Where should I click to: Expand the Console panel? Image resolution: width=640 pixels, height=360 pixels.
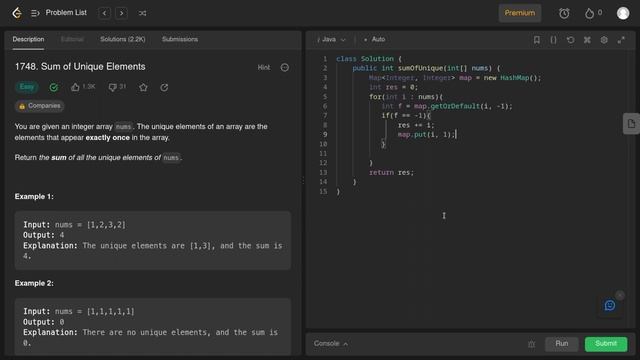(331, 344)
